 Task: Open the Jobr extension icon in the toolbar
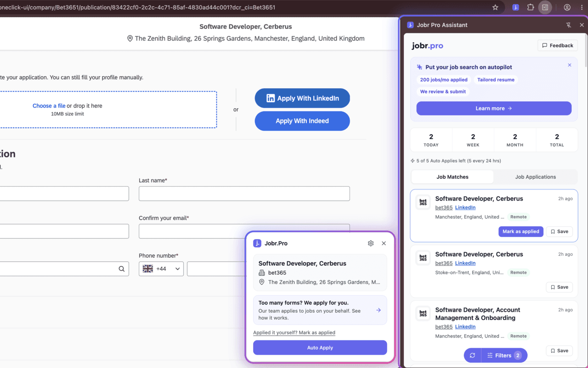click(516, 7)
